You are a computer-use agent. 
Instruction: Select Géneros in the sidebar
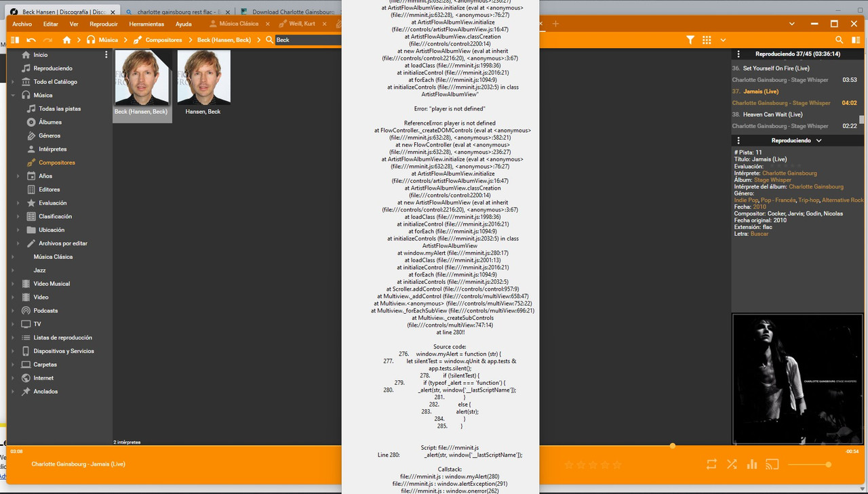[49, 136]
